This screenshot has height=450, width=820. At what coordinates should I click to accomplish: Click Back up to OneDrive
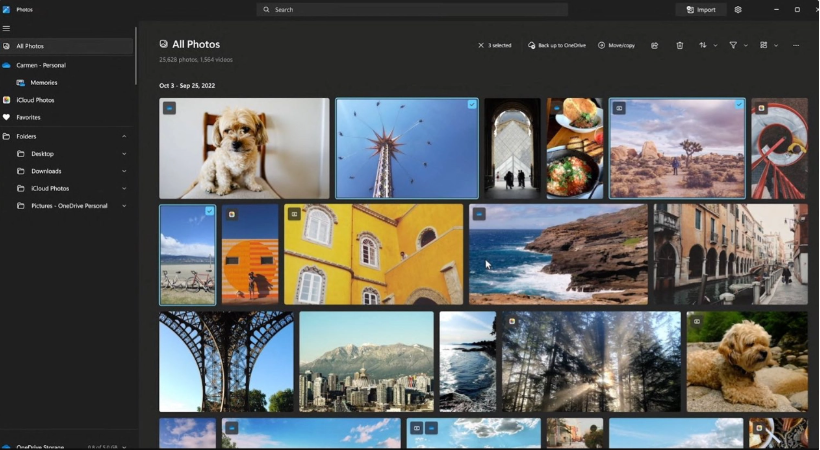[x=557, y=45]
